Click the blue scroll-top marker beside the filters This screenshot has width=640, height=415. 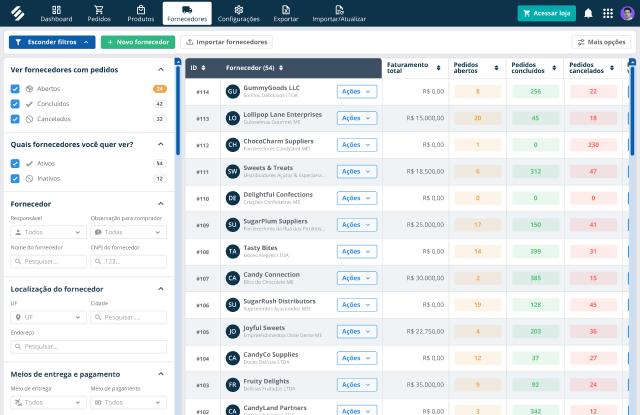tap(178, 62)
